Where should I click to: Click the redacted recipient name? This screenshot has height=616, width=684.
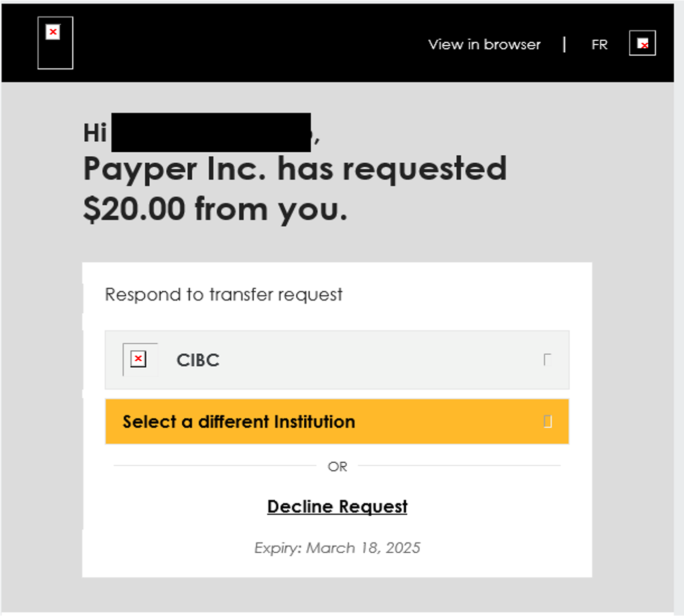coord(211,133)
